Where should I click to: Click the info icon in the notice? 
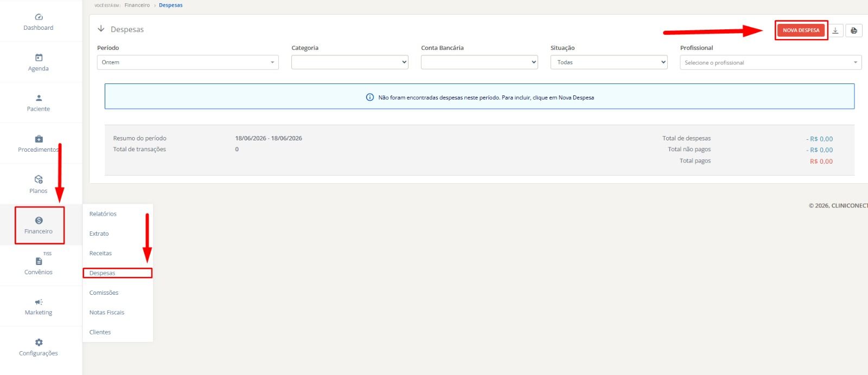(x=369, y=98)
